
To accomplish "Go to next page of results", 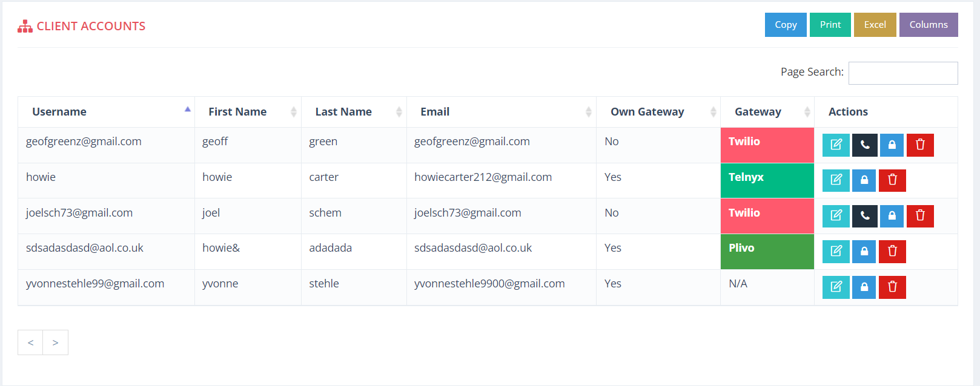I will pos(55,342).
